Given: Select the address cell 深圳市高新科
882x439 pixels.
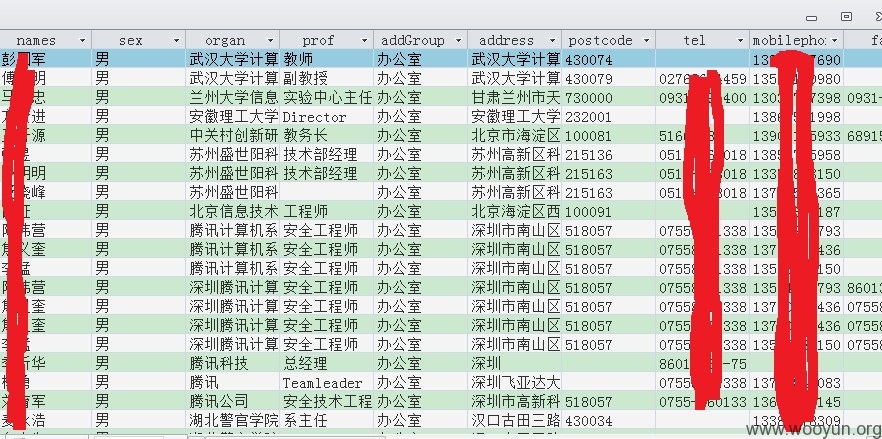Looking at the screenshot, I should pyautogui.click(x=514, y=402).
